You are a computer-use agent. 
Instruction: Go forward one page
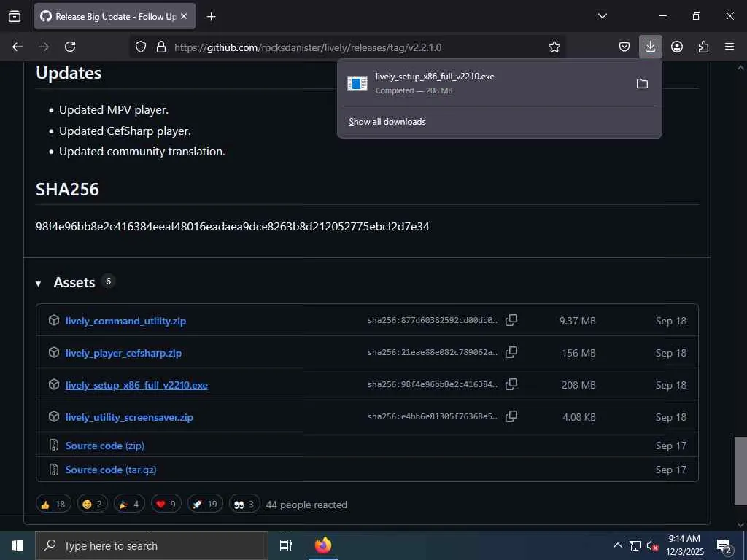pyautogui.click(x=44, y=47)
